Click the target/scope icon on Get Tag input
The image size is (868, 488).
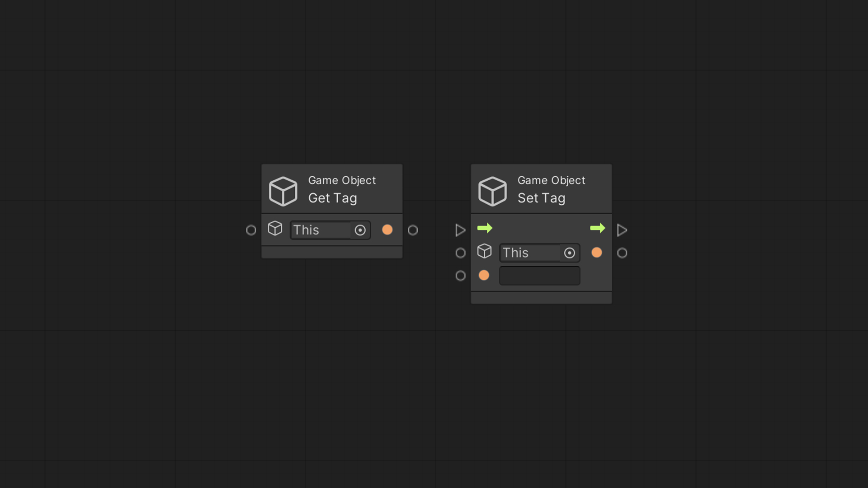click(359, 230)
